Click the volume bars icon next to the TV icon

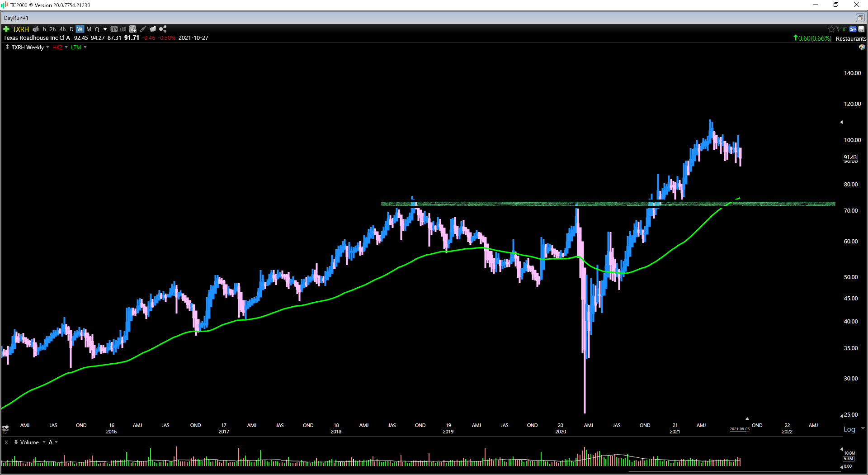coord(123,29)
